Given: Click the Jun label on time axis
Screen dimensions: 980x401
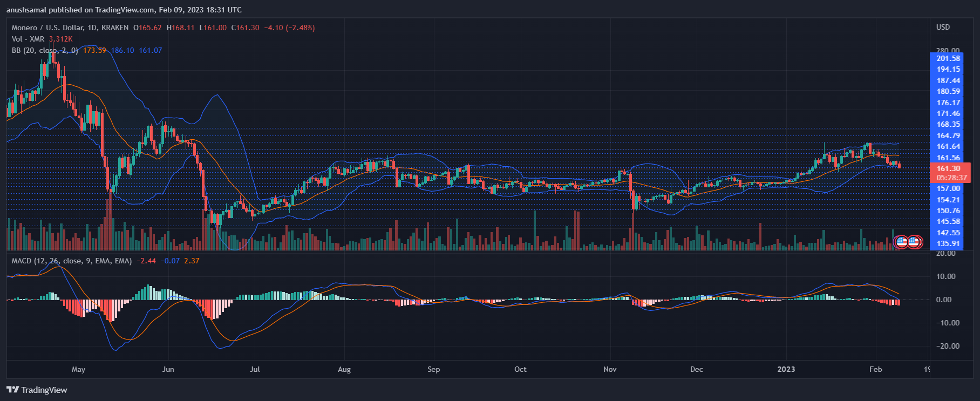Looking at the screenshot, I should point(168,369).
